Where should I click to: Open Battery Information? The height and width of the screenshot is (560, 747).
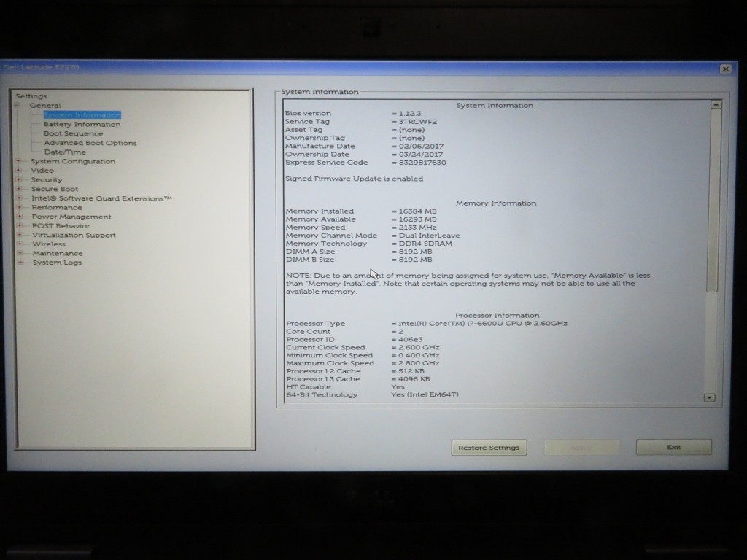tap(82, 124)
